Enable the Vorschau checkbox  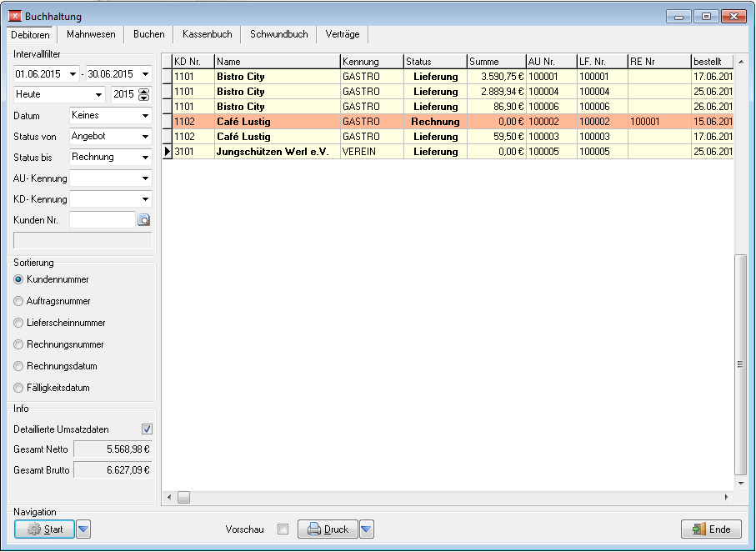pyautogui.click(x=283, y=529)
